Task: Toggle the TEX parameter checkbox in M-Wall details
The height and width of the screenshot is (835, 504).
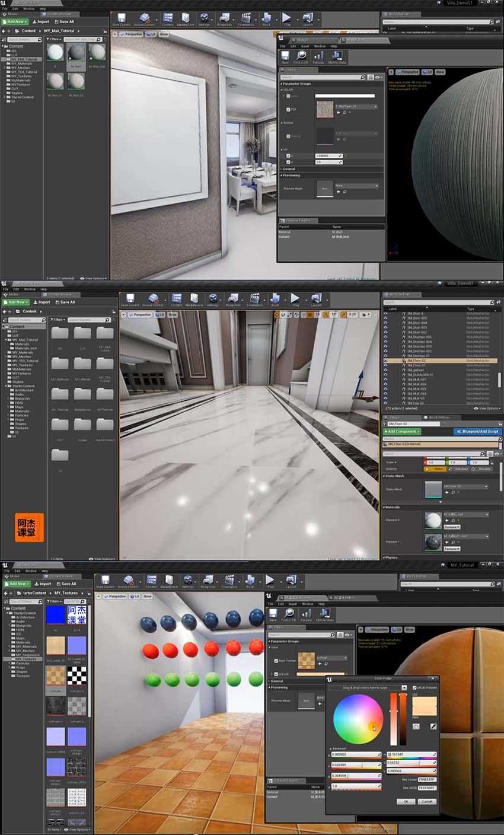Action: [289, 110]
